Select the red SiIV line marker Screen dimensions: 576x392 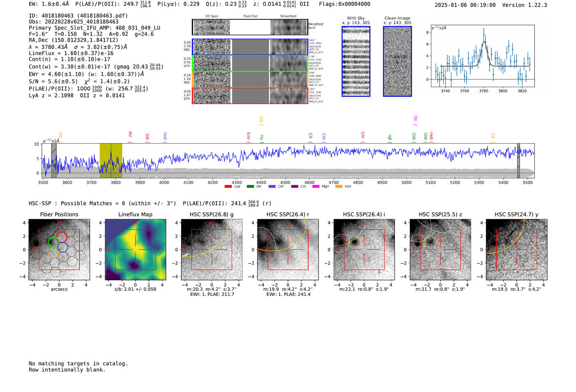coord(248,137)
